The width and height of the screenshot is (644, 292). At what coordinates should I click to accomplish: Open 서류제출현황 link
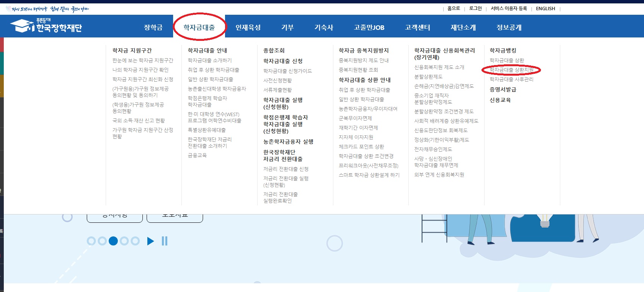tap(277, 90)
